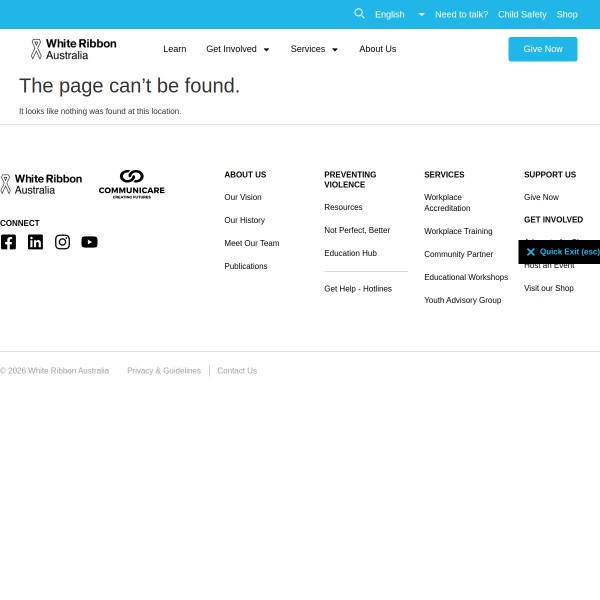
Task: Open the Facebook social icon
Action: (x=8, y=242)
